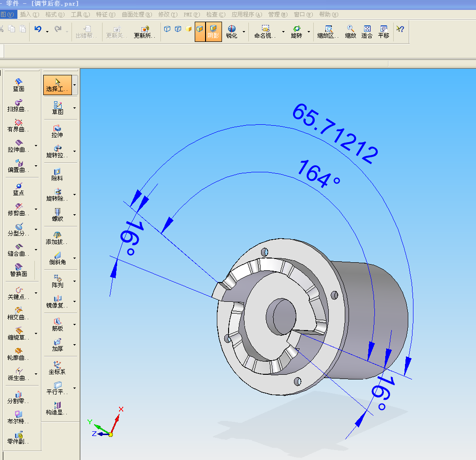
Task: Pick the 偏置曲 offset surface tool
Action: 18,166
